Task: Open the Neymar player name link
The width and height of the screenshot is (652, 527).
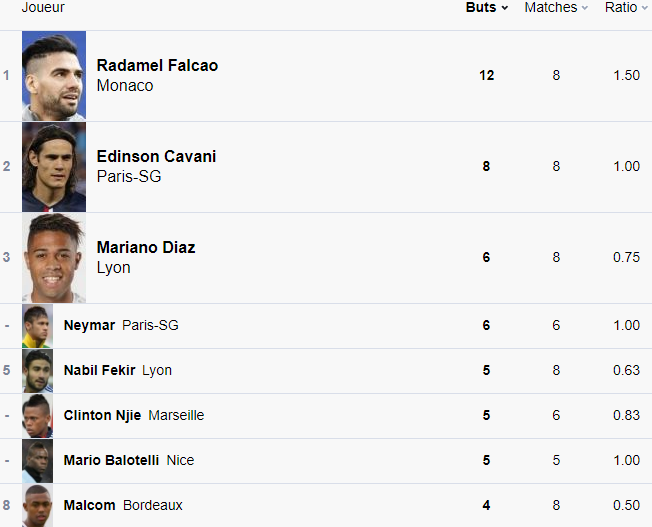Action: pyautogui.click(x=89, y=325)
